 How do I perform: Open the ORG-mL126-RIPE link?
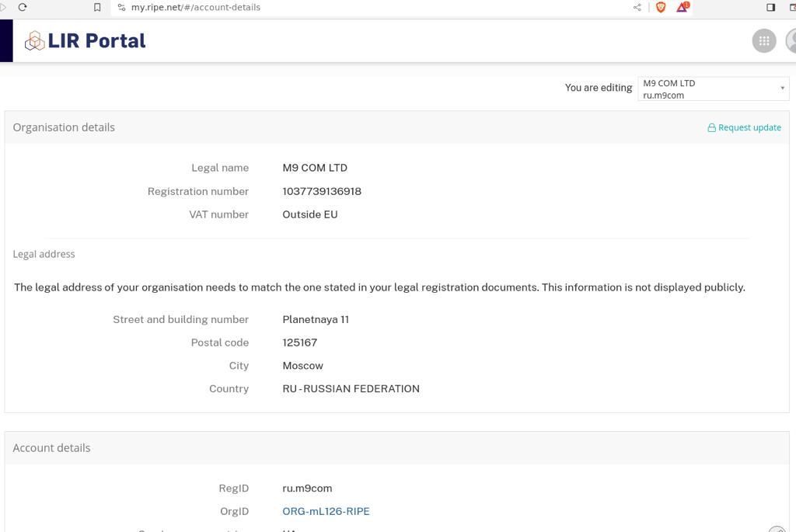(x=326, y=511)
